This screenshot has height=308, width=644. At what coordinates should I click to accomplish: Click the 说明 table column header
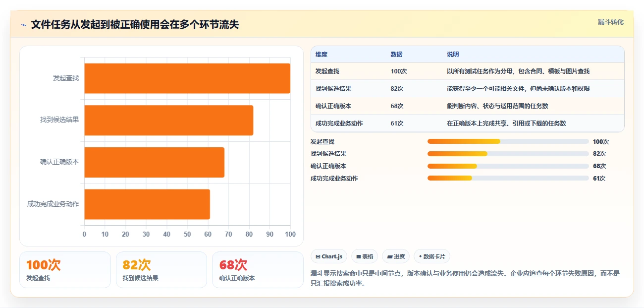coord(453,55)
